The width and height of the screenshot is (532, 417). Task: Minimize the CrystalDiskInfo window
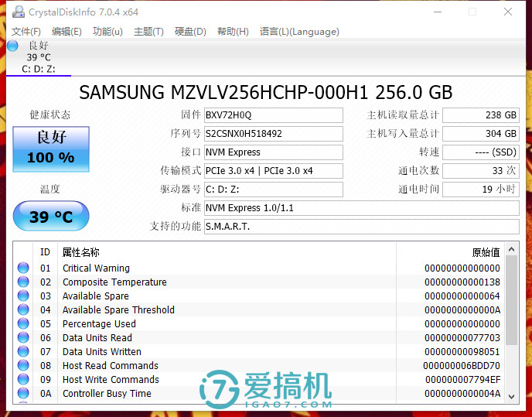(x=438, y=12)
